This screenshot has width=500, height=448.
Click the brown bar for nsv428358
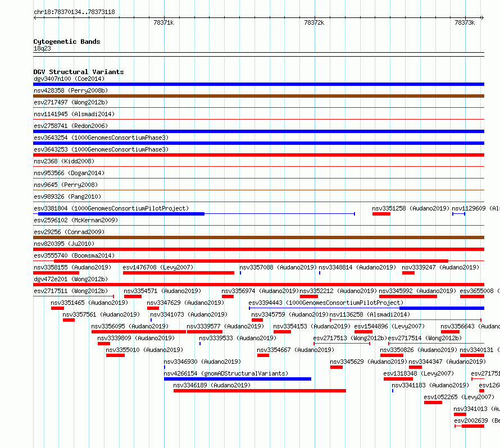pos(258,96)
